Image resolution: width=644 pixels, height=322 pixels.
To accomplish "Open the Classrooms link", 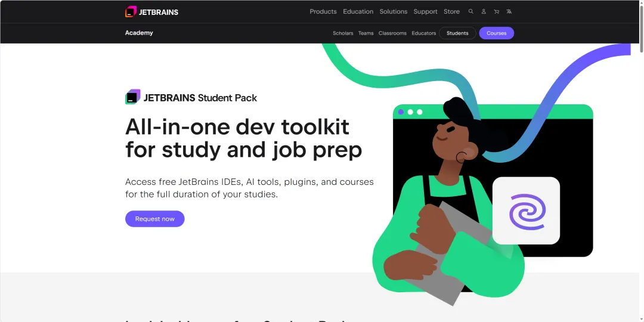I will pyautogui.click(x=392, y=33).
